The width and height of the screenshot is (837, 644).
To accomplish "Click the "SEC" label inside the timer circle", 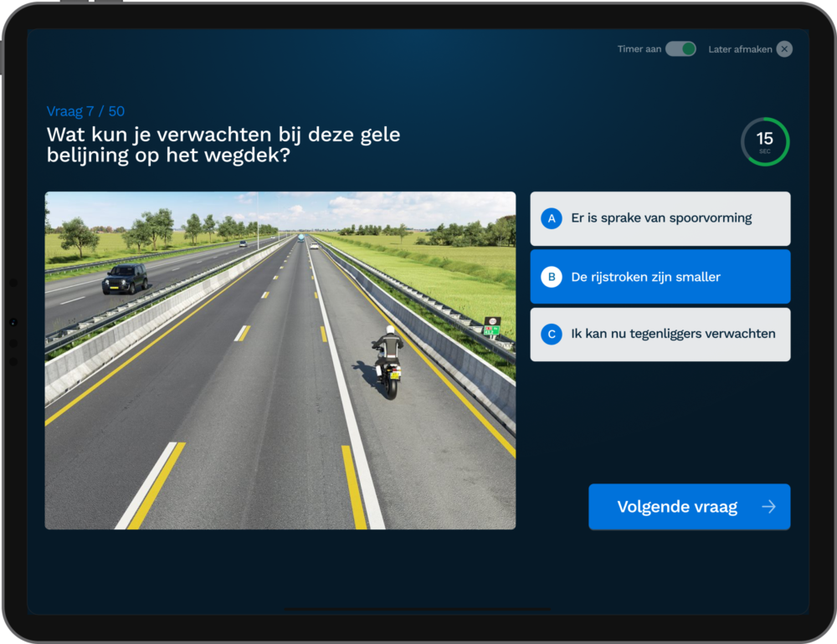I will [x=765, y=150].
